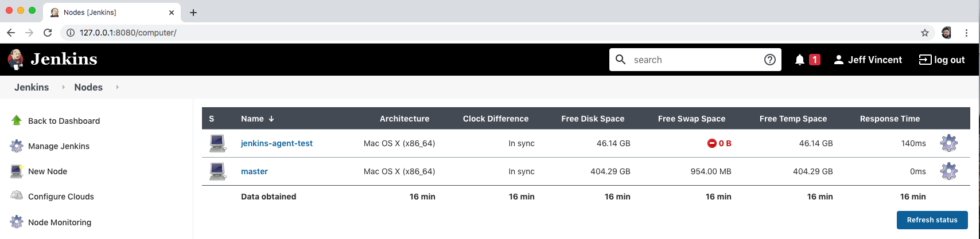Click the 954.00 MB swap value

[x=711, y=171]
